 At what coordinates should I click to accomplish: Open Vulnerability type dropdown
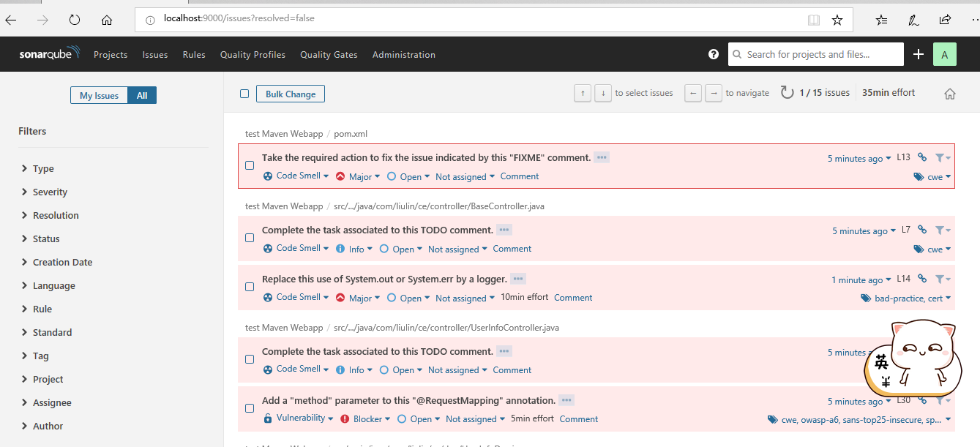[299, 418]
